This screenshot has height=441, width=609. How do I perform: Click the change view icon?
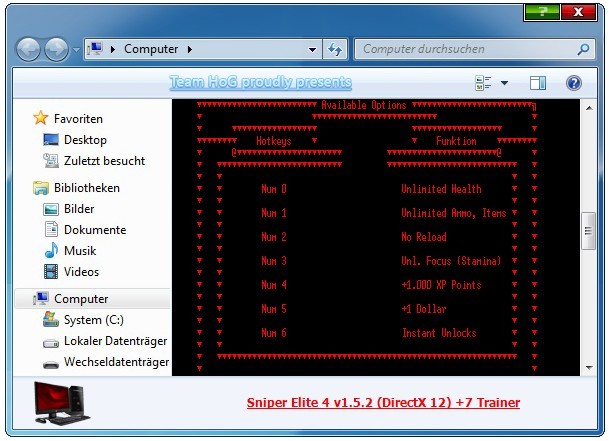pos(483,83)
